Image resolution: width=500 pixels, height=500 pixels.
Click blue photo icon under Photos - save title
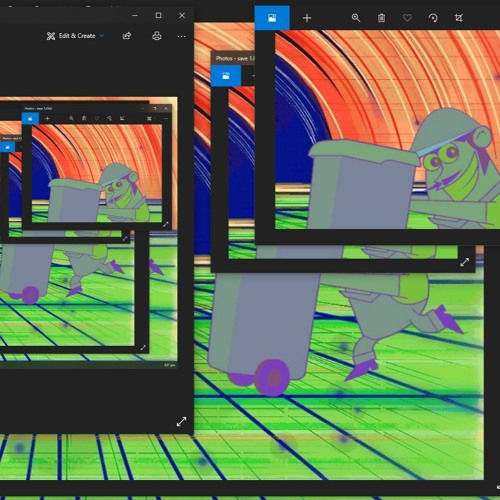(226, 76)
